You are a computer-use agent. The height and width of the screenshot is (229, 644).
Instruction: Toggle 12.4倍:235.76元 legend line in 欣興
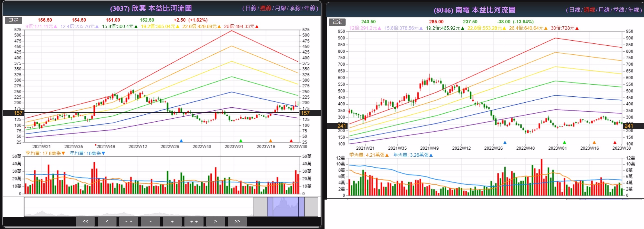point(79,26)
